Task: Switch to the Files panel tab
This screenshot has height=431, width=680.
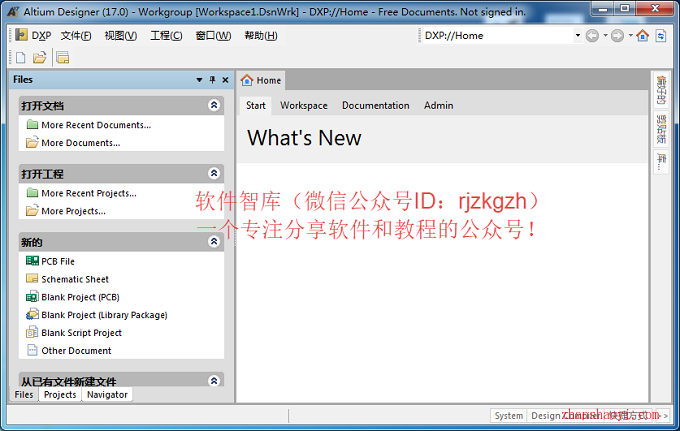Action: point(24,395)
